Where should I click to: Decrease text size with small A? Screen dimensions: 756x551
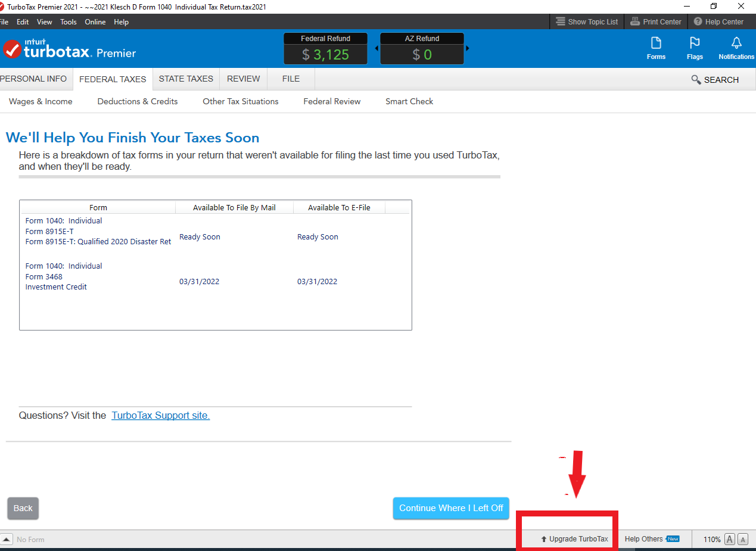coord(743,539)
